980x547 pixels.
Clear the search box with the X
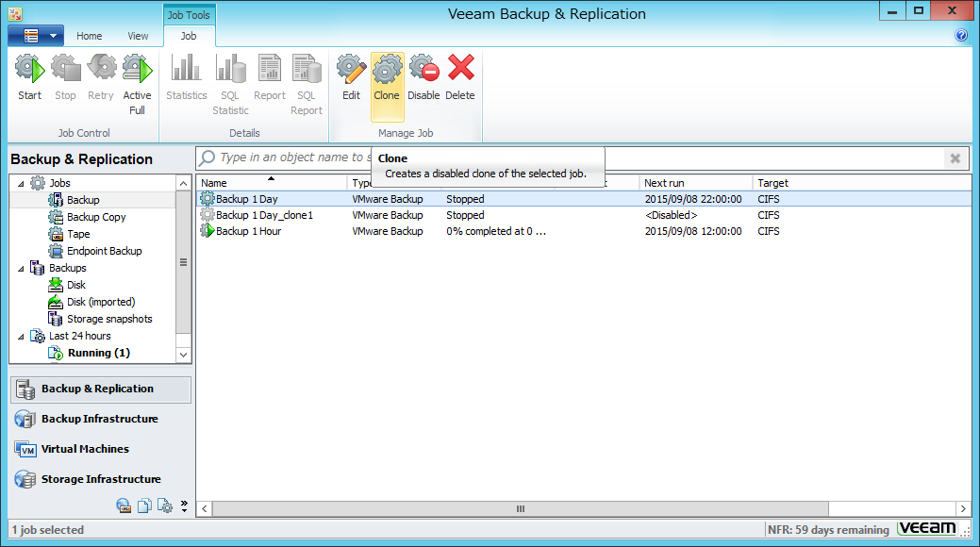pos(955,158)
